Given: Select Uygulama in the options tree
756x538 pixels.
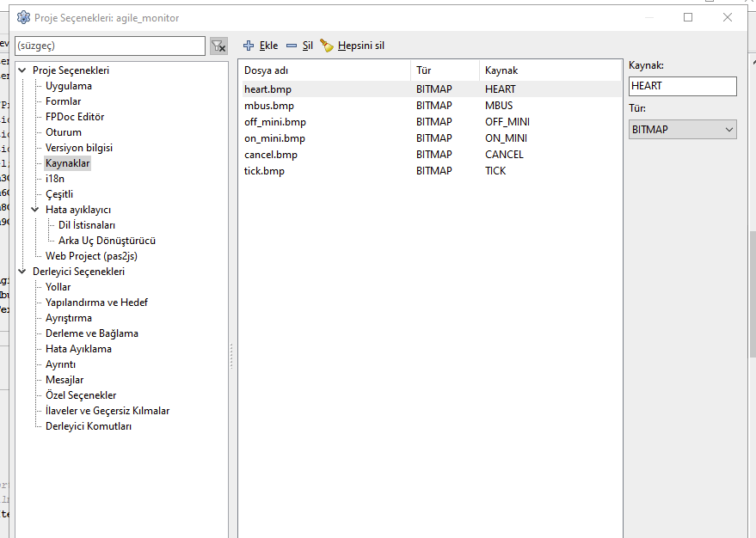Looking at the screenshot, I should (69, 86).
